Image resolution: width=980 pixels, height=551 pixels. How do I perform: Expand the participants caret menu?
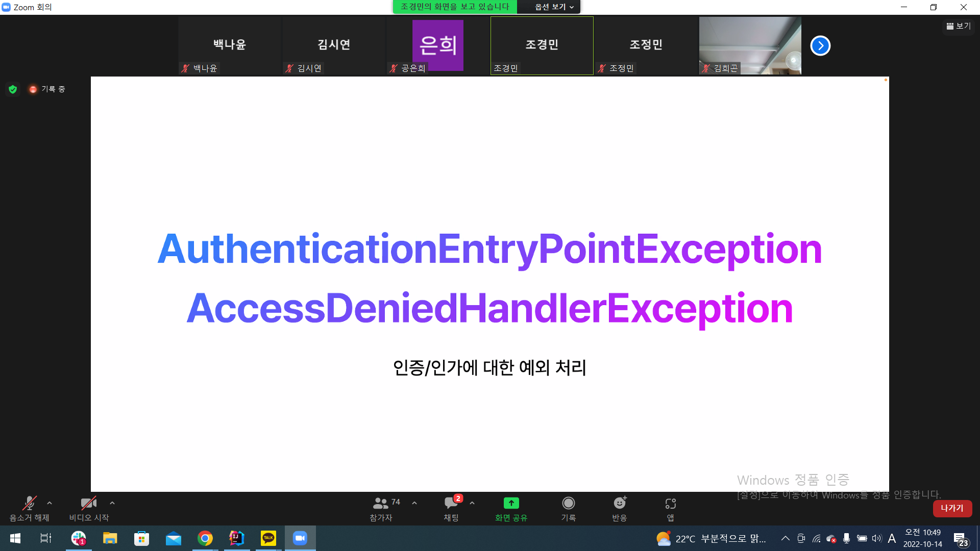414,503
